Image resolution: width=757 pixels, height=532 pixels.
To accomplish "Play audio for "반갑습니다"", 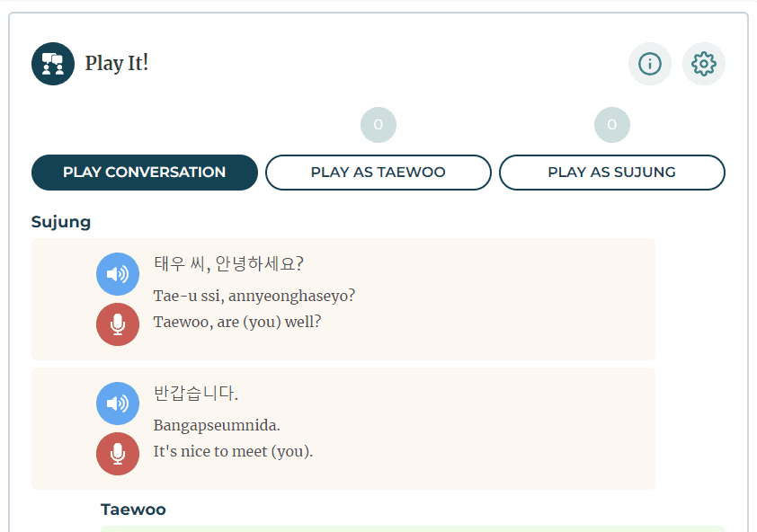I will [118, 403].
